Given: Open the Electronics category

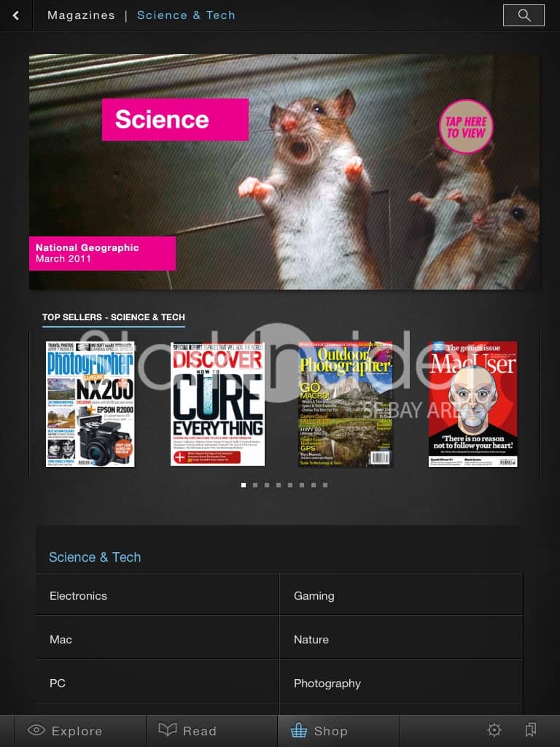Looking at the screenshot, I should point(157,595).
